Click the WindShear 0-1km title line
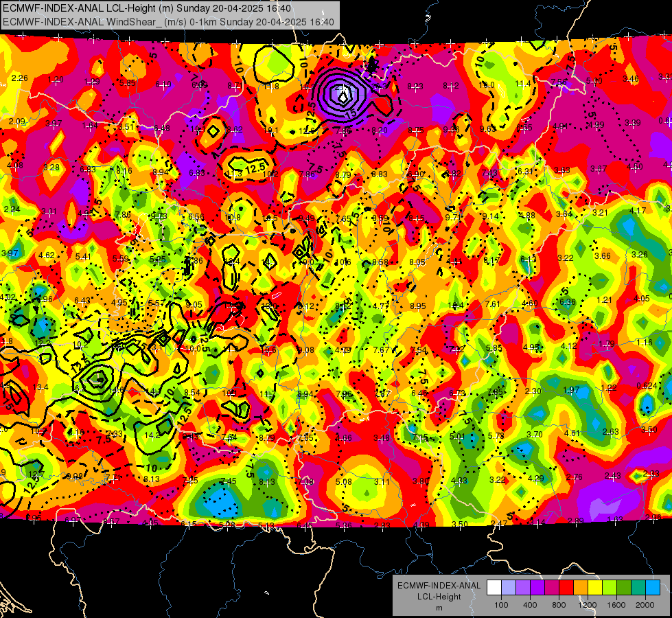Viewport: 672px width, 618px height. pyautogui.click(x=168, y=22)
